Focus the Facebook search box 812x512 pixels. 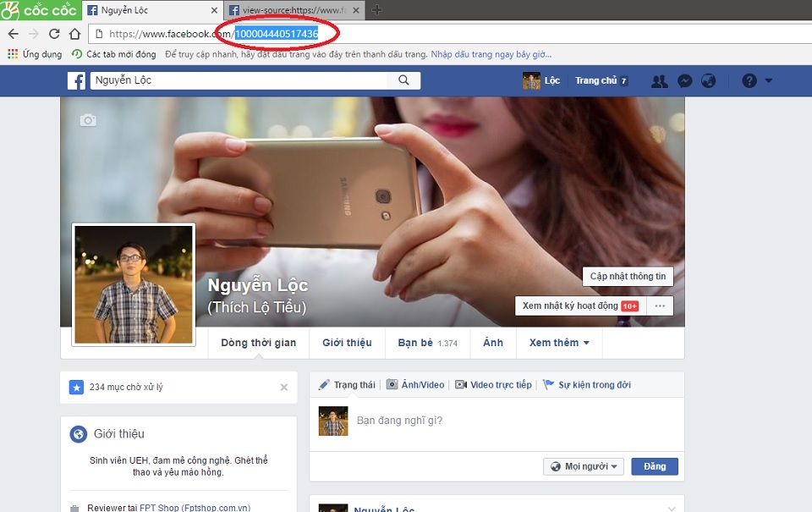[239, 80]
